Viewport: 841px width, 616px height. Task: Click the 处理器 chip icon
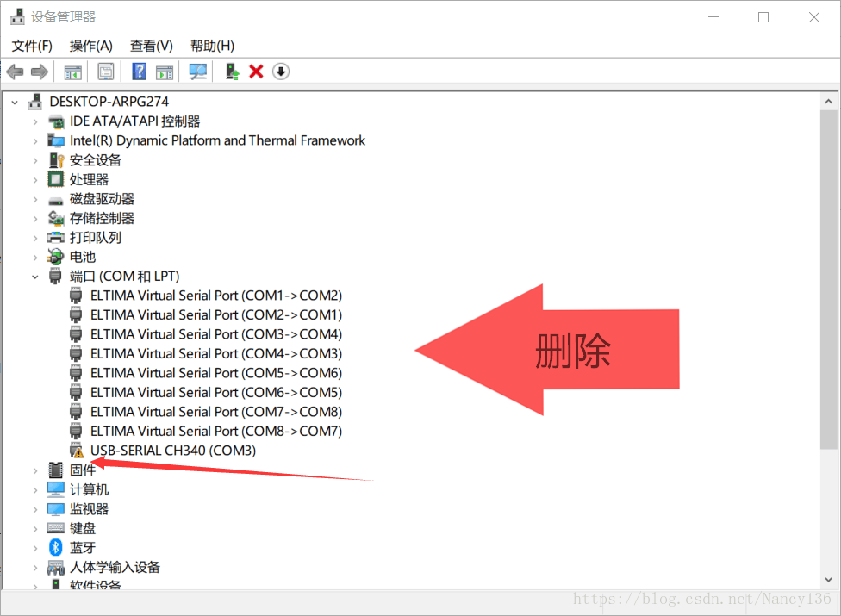coord(55,179)
